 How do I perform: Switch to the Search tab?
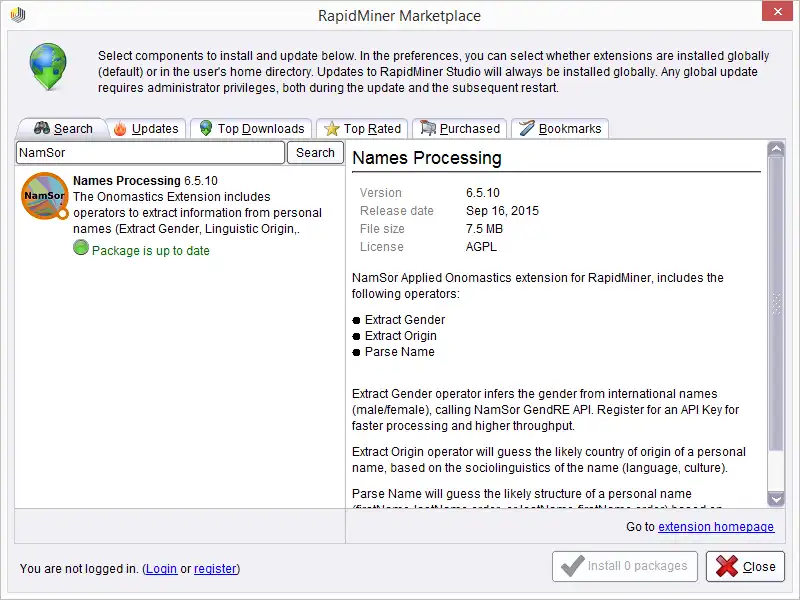63,129
